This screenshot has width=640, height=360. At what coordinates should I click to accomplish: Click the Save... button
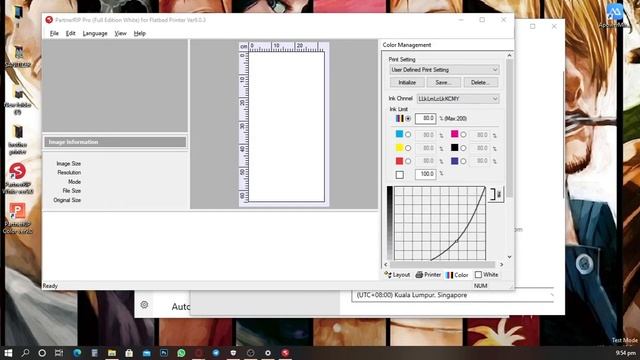[x=443, y=82]
